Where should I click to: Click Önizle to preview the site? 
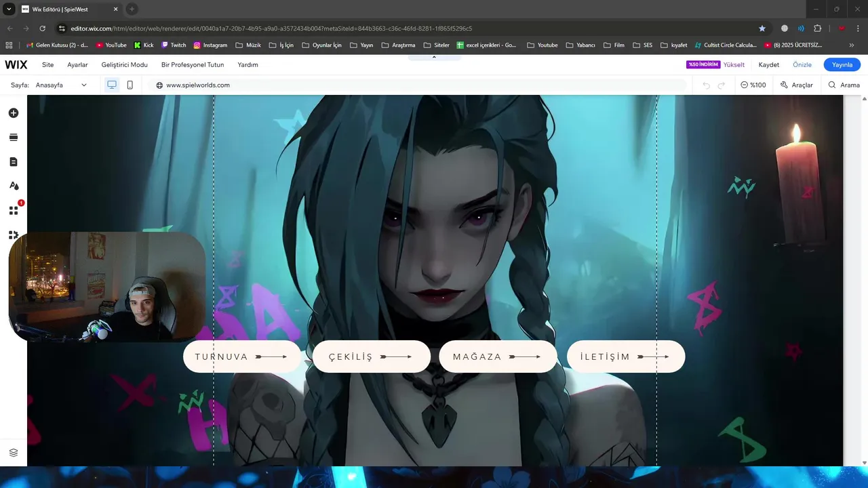pyautogui.click(x=802, y=64)
